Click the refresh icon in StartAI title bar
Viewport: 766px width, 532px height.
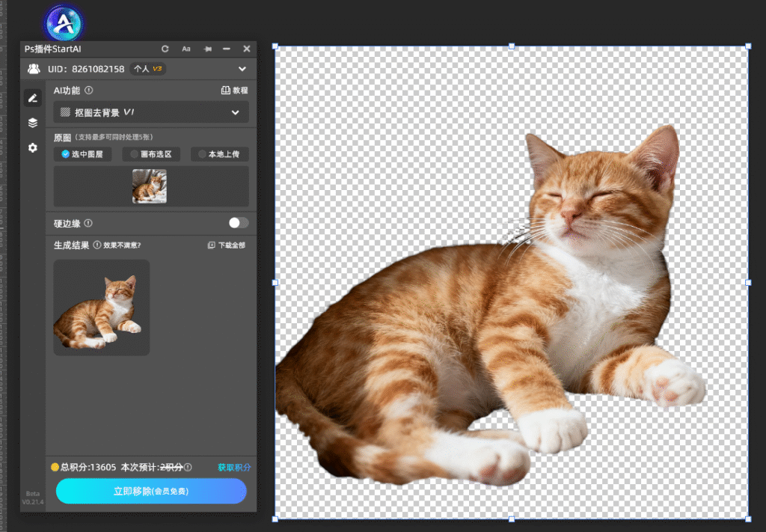point(165,49)
